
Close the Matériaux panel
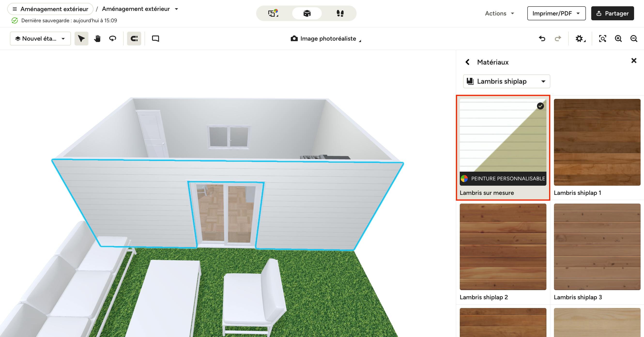click(634, 61)
